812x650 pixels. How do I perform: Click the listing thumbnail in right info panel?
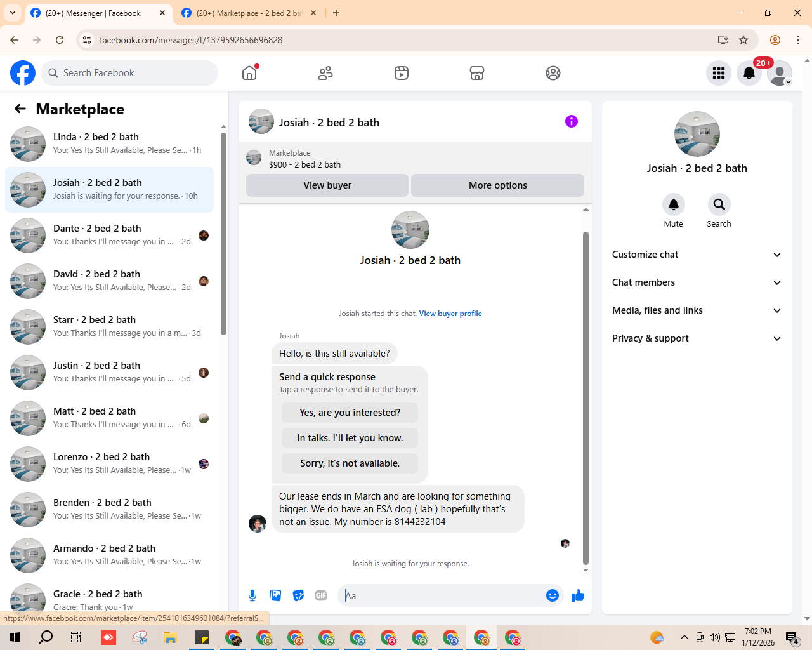(697, 134)
